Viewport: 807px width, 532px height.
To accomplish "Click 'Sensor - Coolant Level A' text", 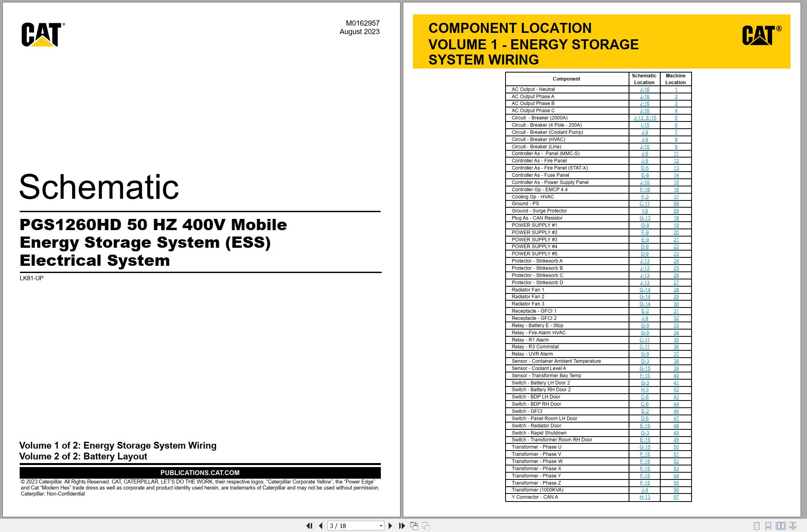I will pyautogui.click(x=539, y=368).
